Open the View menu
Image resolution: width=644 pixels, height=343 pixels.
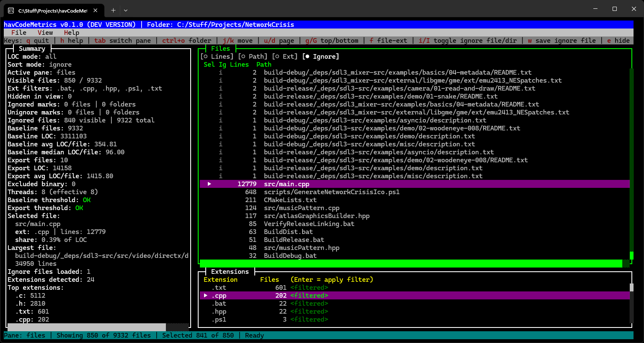(x=45, y=33)
